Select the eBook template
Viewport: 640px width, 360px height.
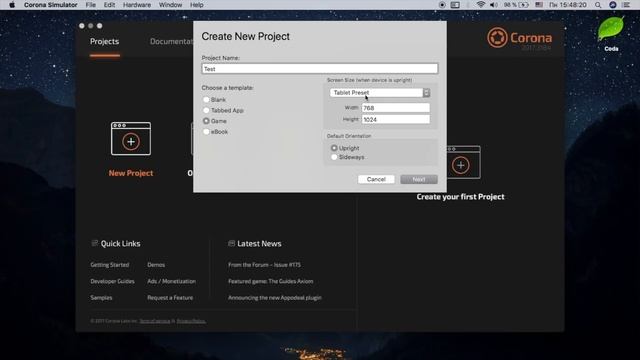click(x=206, y=131)
